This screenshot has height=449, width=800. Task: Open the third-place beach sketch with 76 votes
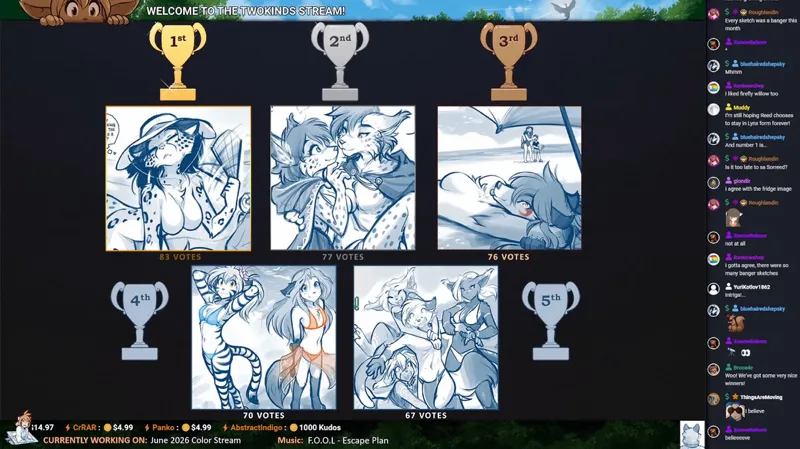click(x=509, y=178)
